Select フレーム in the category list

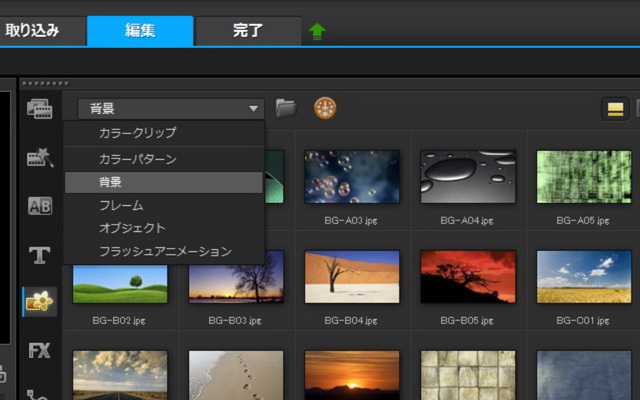click(x=121, y=205)
